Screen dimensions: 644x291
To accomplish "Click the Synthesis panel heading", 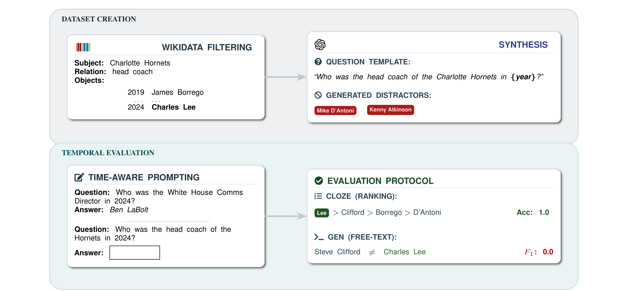I will [523, 45].
